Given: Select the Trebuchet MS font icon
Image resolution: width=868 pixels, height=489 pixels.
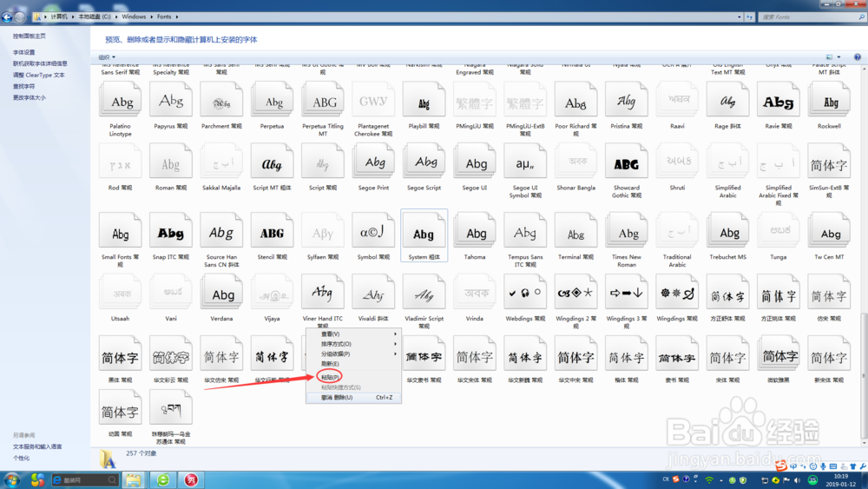Looking at the screenshot, I should (x=728, y=230).
